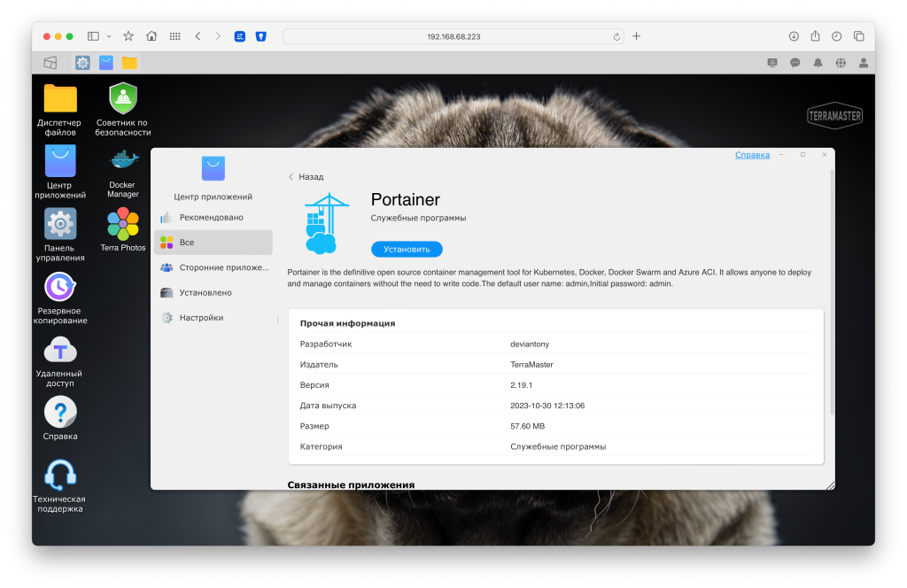Click the Bitwarden shield extension icon
The width and height of the screenshot is (907, 588).
[x=261, y=35]
